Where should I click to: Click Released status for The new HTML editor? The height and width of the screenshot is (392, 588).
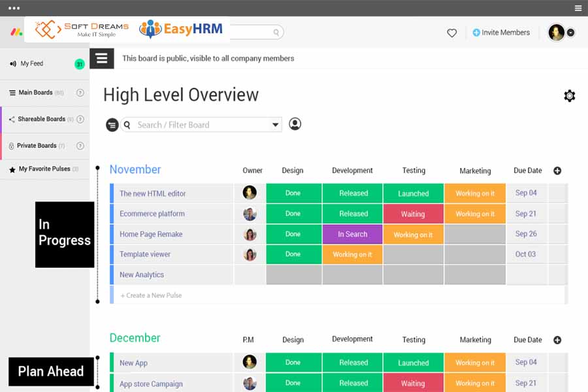353,193
